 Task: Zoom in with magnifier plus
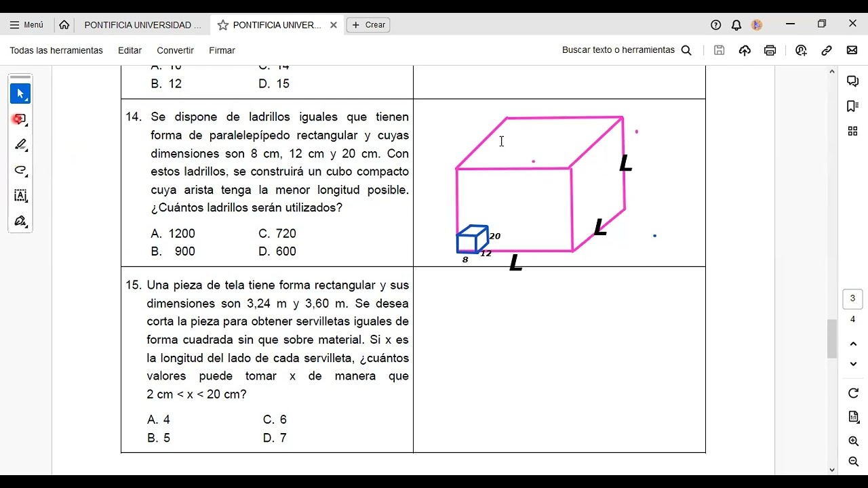click(x=854, y=441)
